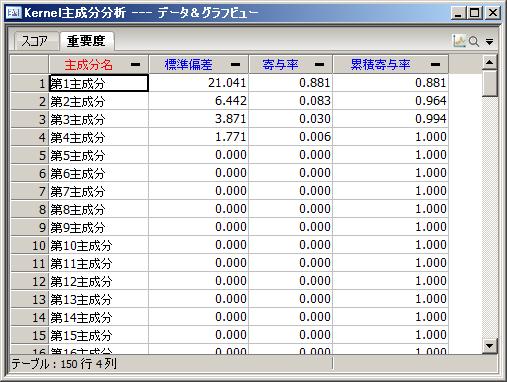Screen dimensions: 507x382
Task: Click the magnifier search icon
Action: [x=474, y=42]
